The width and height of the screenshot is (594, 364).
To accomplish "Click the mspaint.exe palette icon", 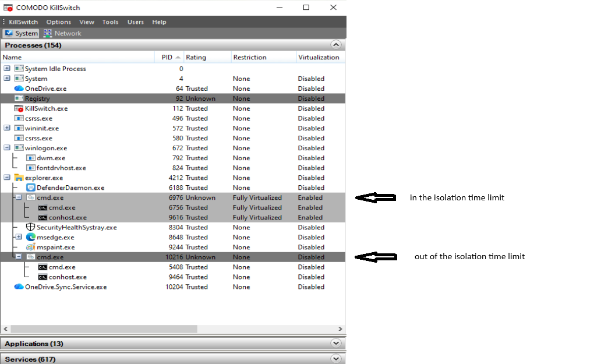I will [x=31, y=247].
